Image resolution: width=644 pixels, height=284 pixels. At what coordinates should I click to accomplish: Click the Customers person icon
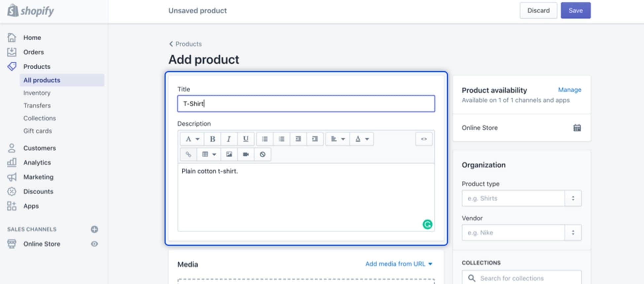12,148
